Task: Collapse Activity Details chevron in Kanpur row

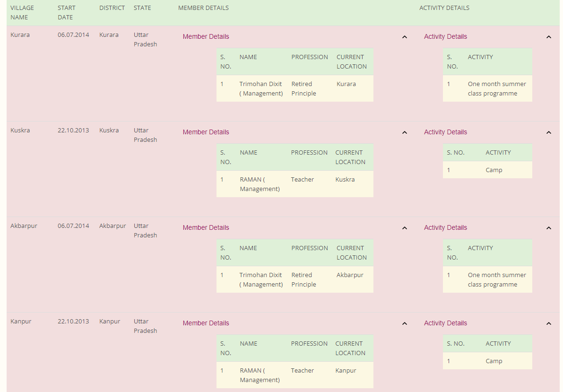Action: 548,323
